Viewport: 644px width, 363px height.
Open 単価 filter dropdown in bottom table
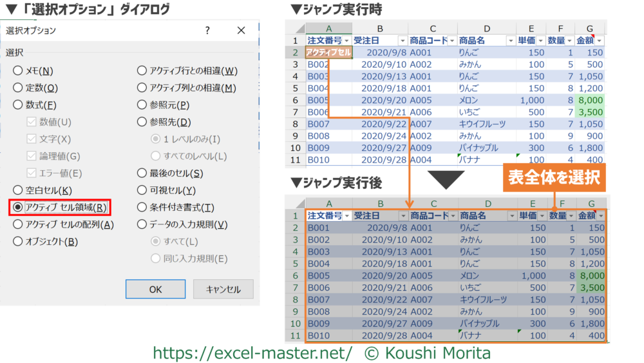point(542,215)
